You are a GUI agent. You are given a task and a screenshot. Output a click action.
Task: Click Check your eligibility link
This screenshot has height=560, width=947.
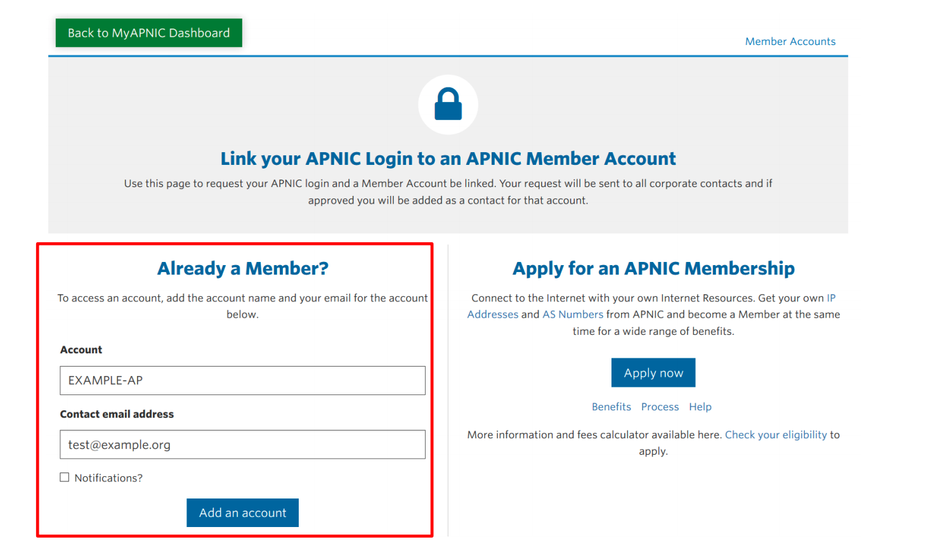pos(776,434)
